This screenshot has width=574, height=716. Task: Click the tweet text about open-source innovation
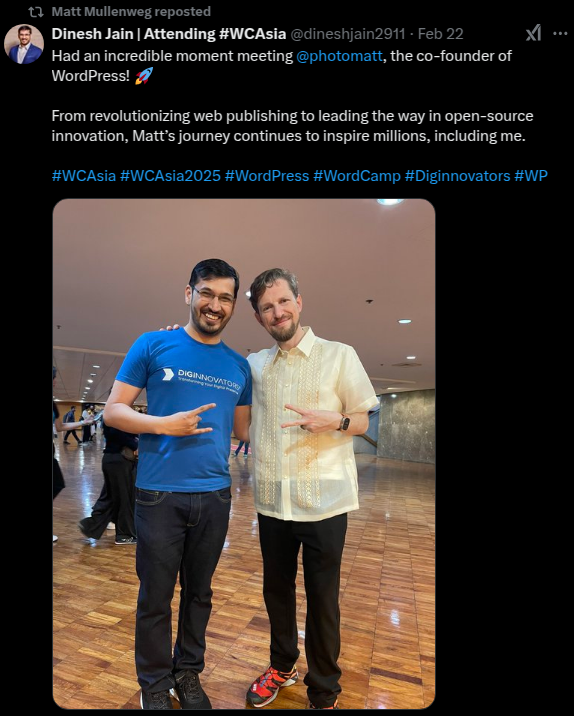click(292, 126)
